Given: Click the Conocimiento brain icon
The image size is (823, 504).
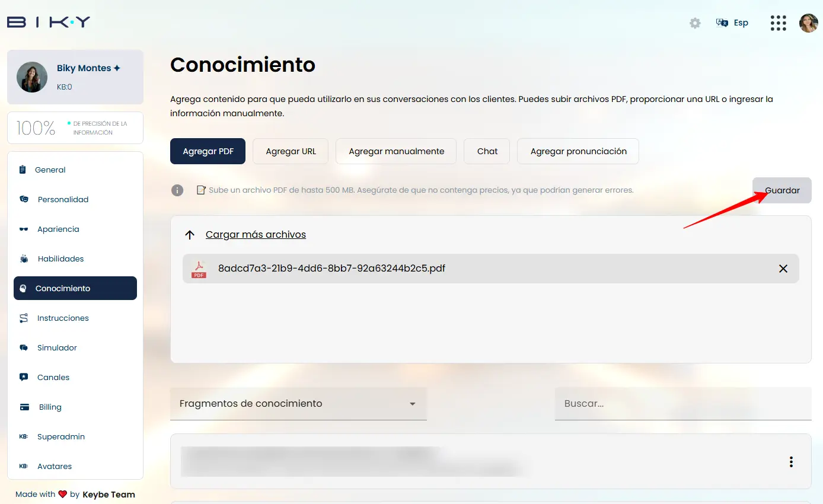Looking at the screenshot, I should [x=23, y=289].
